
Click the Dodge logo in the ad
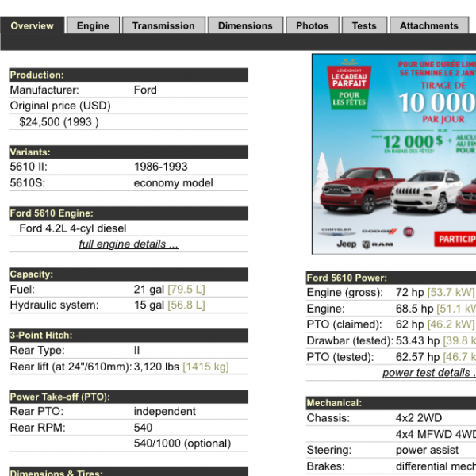click(379, 232)
